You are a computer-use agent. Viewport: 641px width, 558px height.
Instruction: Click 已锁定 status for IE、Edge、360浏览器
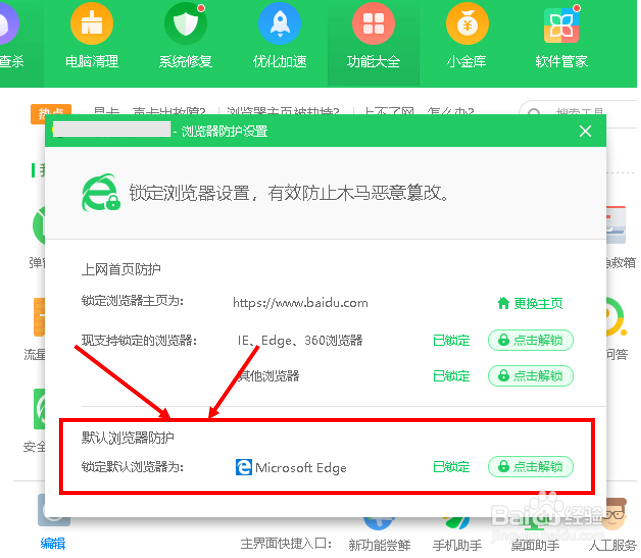(451, 341)
